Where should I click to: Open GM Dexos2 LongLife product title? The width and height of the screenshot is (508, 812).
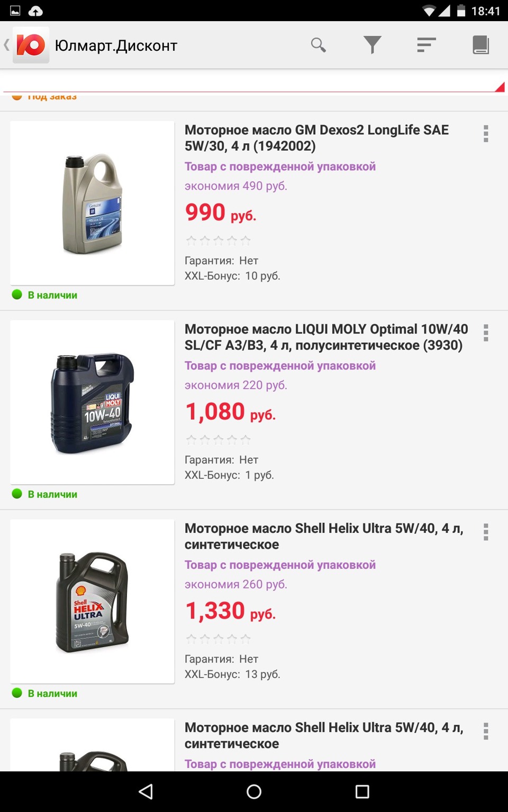[316, 138]
